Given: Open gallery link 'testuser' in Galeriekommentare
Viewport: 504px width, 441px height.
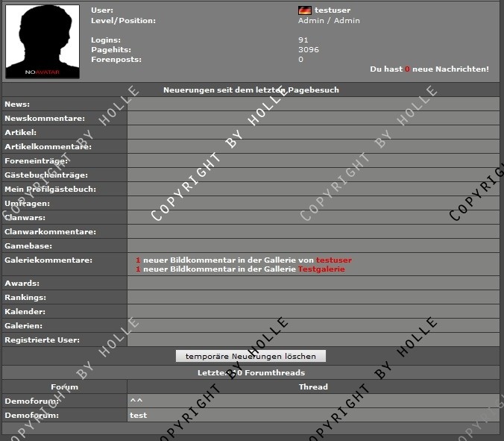Looking at the screenshot, I should [x=334, y=260].
